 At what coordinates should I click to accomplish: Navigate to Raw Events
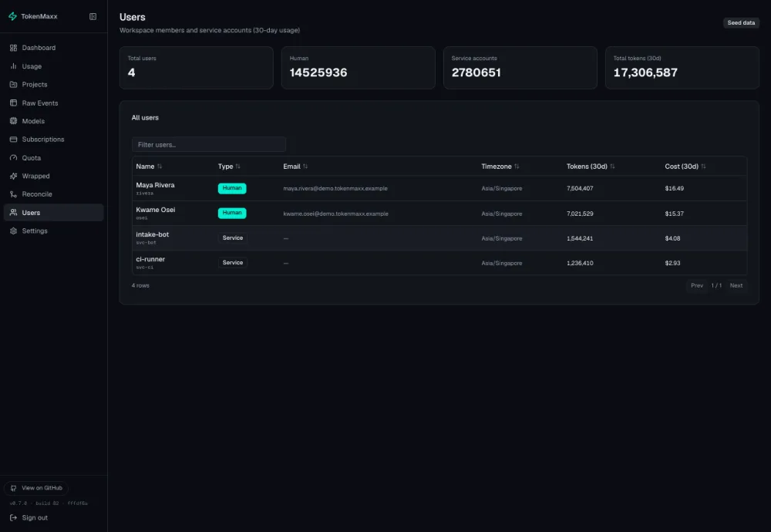point(54,103)
